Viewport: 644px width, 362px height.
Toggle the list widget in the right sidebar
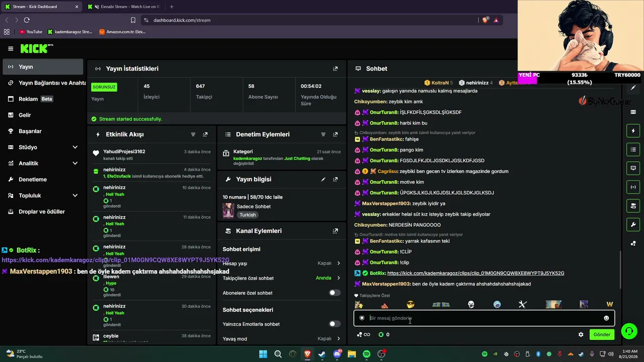pyautogui.click(x=633, y=150)
